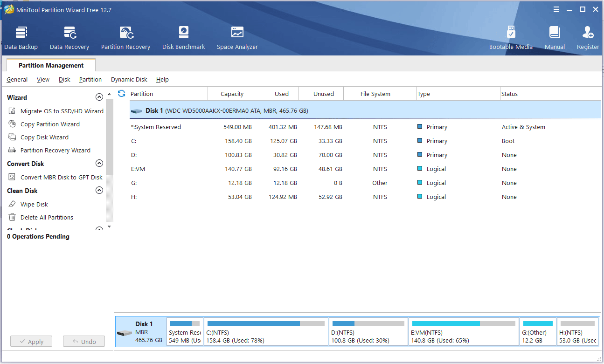The image size is (604, 364).
Task: Open the Partition menu
Action: coord(90,80)
